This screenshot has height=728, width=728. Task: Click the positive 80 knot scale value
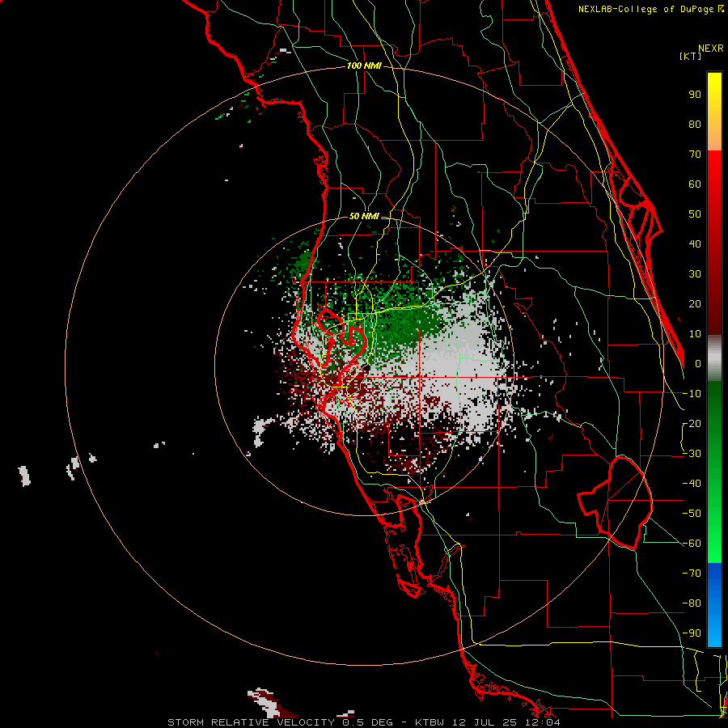695,125
